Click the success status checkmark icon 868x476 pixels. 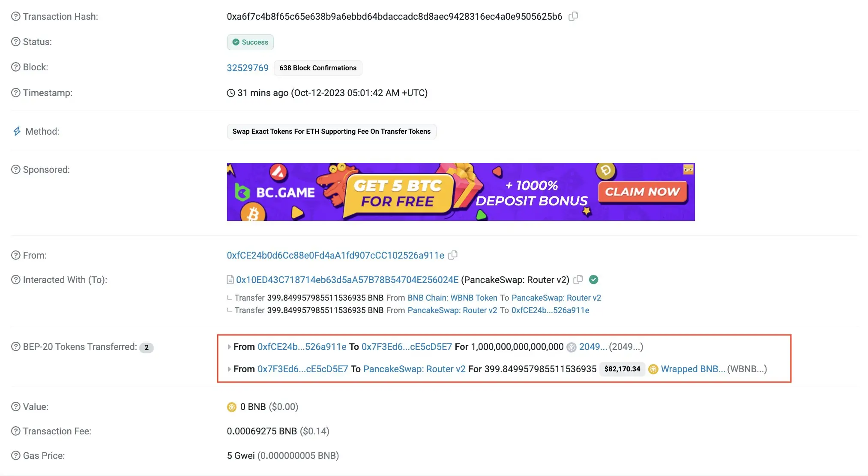(236, 42)
